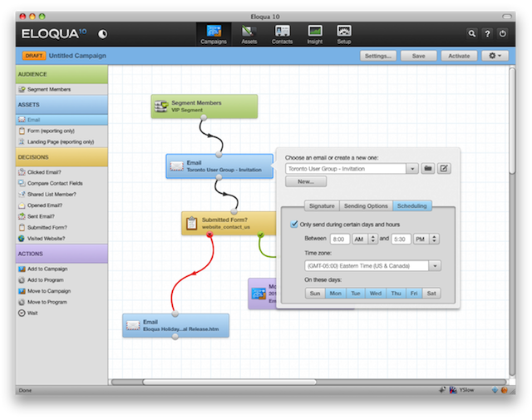Click the start time 8:00 field

coord(340,239)
